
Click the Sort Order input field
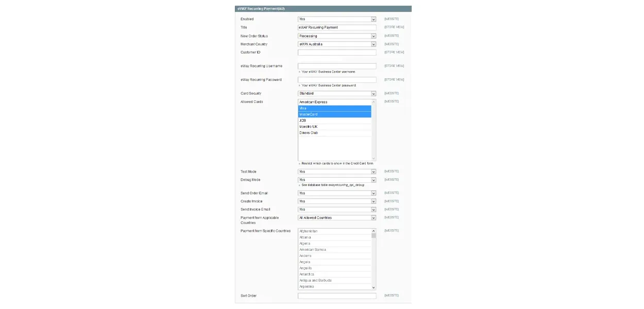337,296
